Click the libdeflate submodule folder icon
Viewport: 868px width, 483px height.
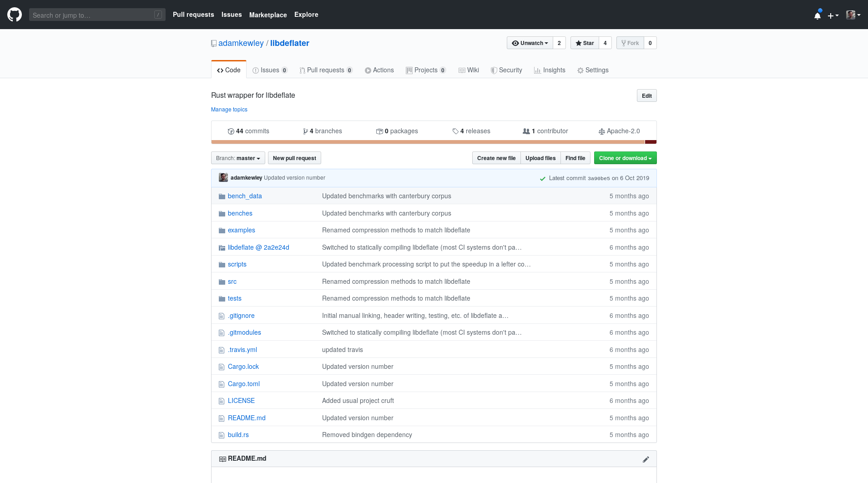pos(222,248)
